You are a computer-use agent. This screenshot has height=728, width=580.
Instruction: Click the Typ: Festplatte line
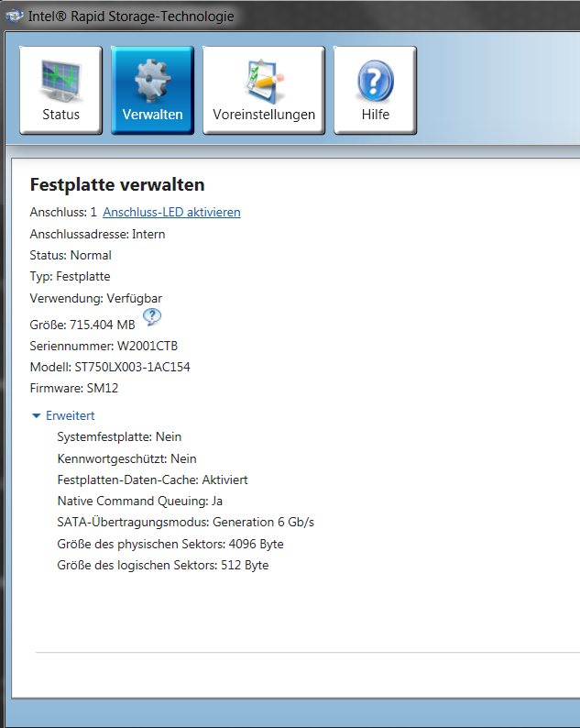tap(70, 277)
